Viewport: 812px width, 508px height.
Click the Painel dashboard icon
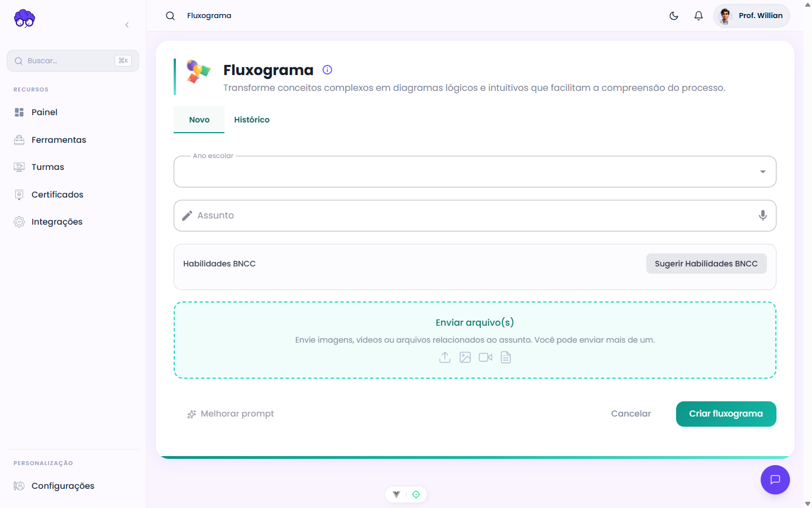point(19,112)
